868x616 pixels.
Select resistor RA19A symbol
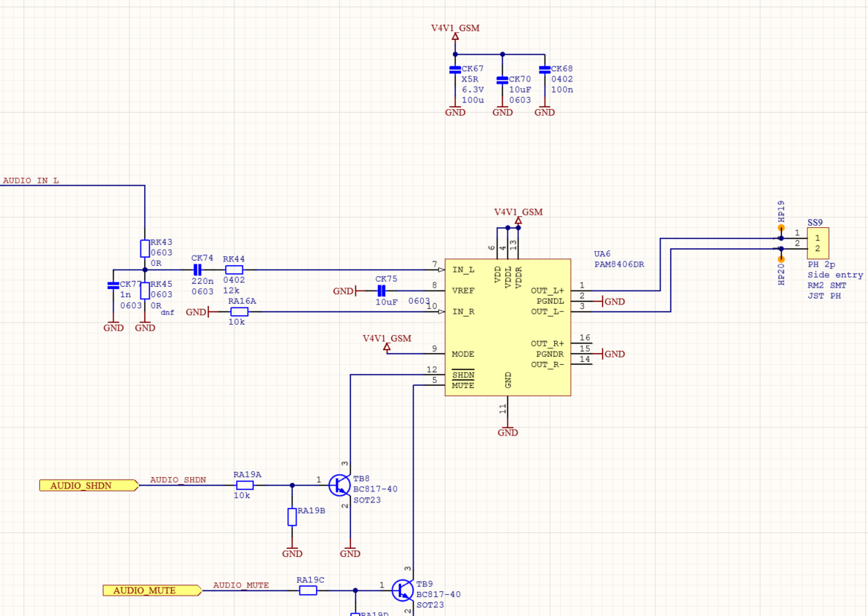pos(245,486)
